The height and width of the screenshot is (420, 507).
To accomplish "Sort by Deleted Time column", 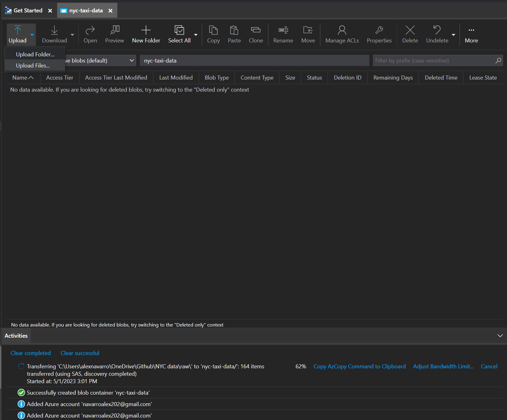I will point(441,78).
